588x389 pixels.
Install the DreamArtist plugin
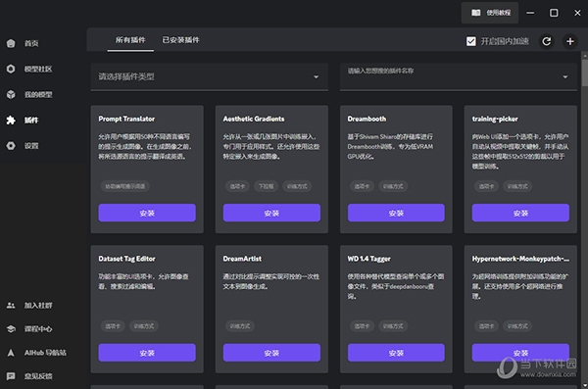tap(271, 353)
